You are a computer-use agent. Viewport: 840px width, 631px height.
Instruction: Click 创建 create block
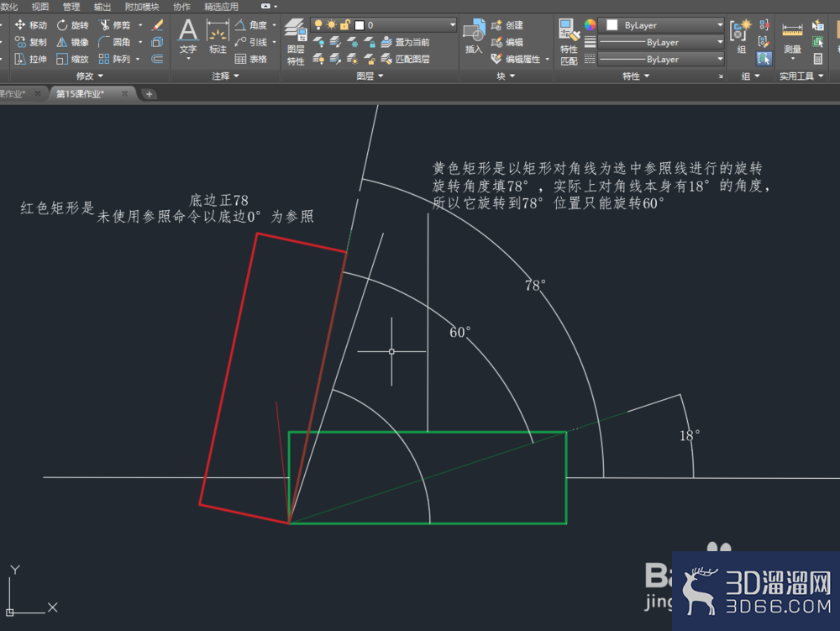click(507, 25)
